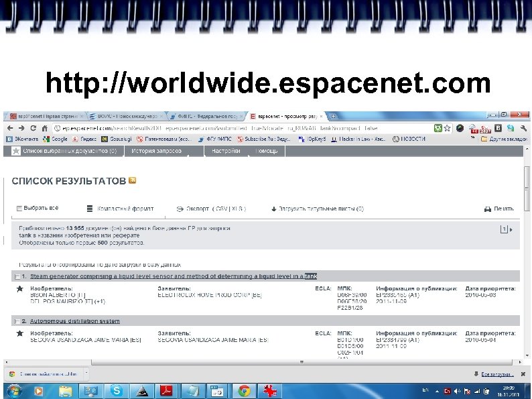The image size is (532, 399).
Task: Click the vertical scrollbar thumb
Action: 527,189
